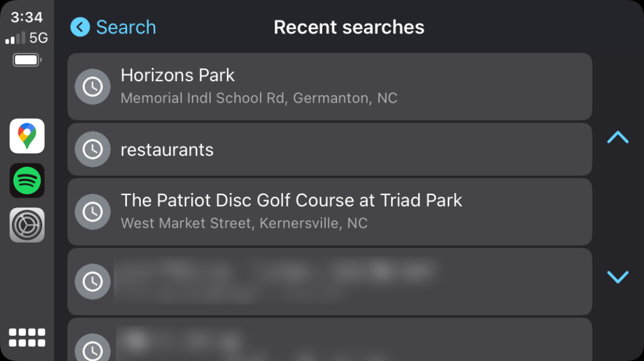Click the clock icon beside restaurants
This screenshot has width=644, height=361.
(x=92, y=150)
